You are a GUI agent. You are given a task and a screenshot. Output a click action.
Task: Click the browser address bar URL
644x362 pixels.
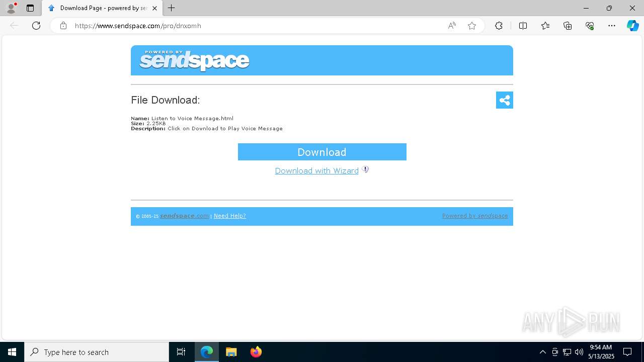138,26
